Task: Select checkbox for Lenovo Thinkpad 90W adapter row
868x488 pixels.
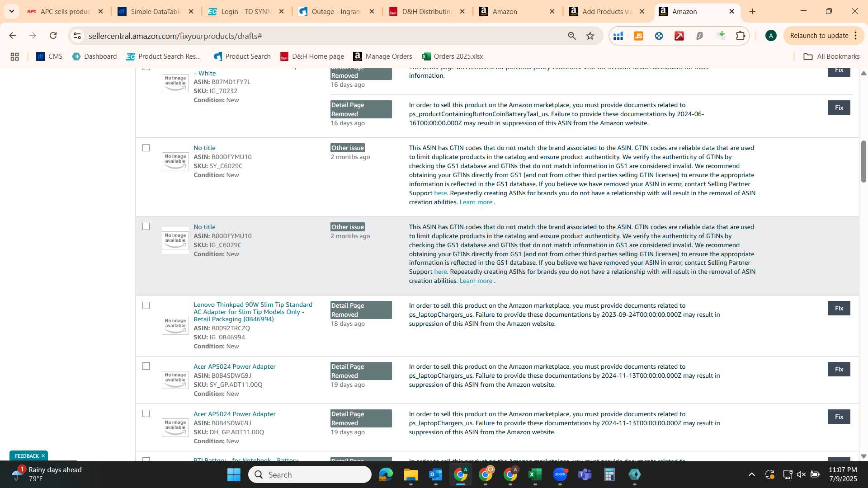Action: (x=146, y=305)
